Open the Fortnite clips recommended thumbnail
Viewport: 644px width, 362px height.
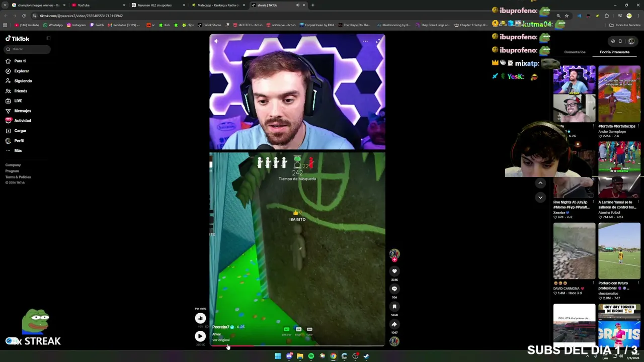619,94
